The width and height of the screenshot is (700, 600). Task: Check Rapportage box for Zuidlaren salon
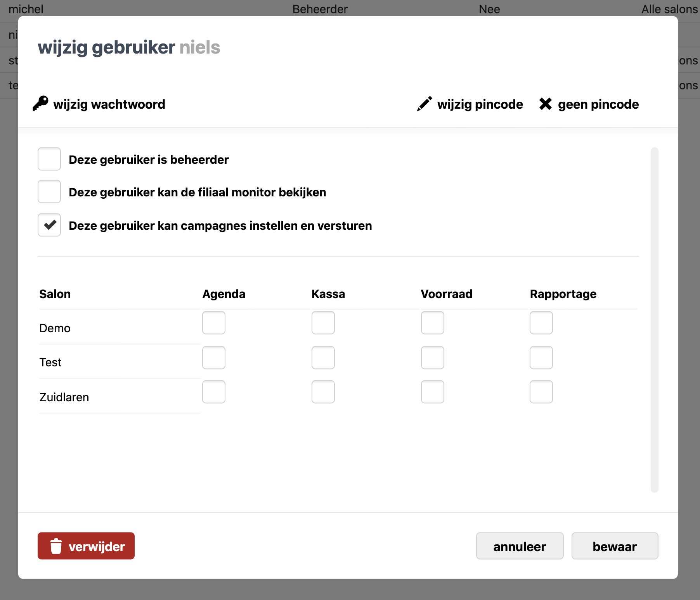pos(541,392)
